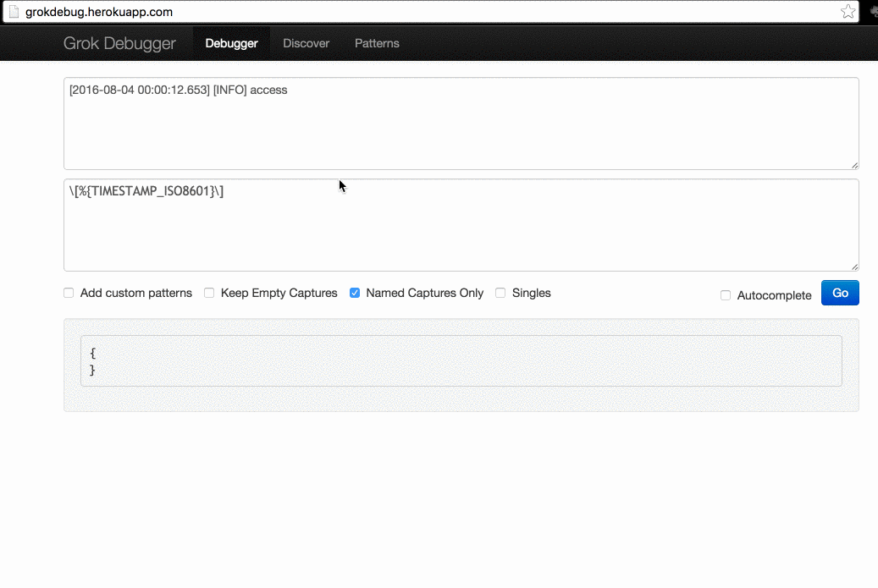This screenshot has height=588, width=878.
Task: Enable Add custom patterns checkbox
Action: 69,293
